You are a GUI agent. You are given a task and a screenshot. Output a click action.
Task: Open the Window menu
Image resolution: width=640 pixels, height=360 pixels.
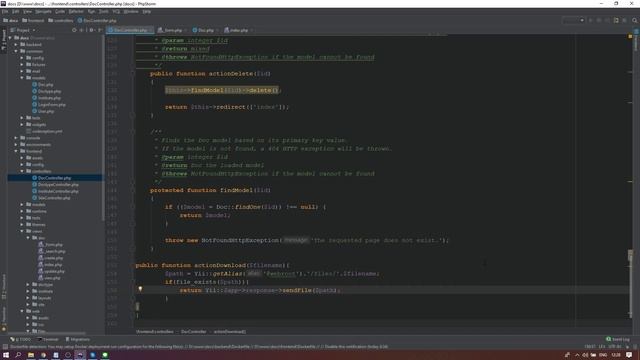[131, 11]
